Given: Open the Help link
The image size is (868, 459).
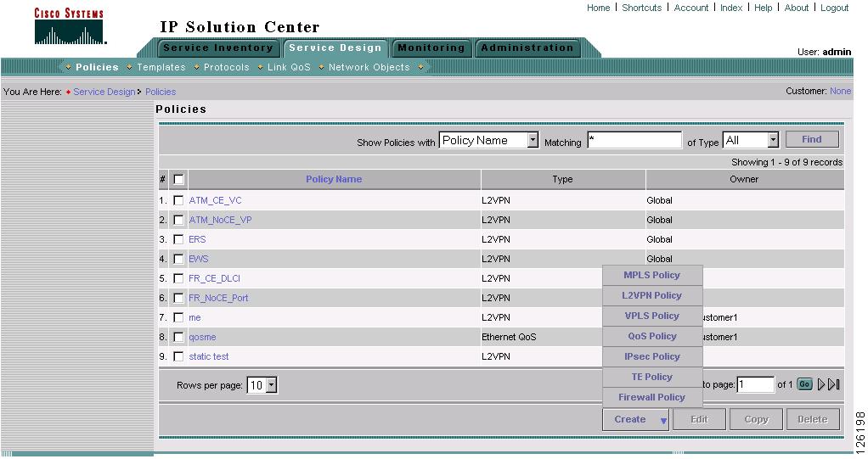Looking at the screenshot, I should click(x=763, y=8).
